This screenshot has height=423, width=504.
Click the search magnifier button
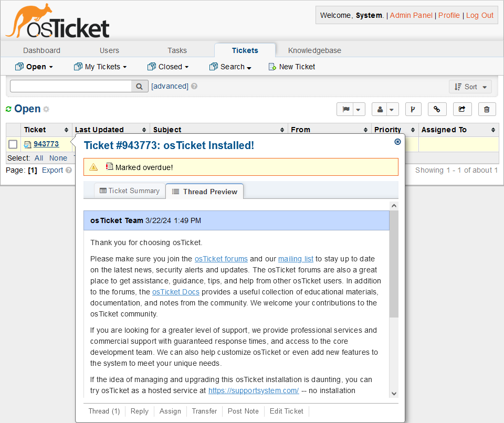[140, 86]
